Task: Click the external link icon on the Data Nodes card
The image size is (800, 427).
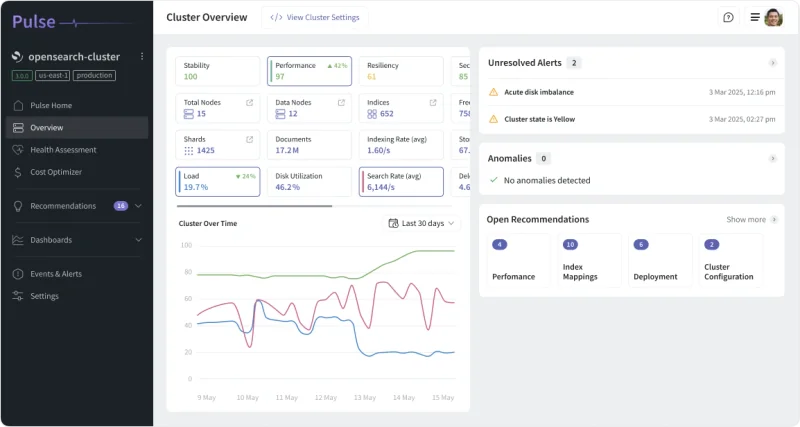Action: click(x=341, y=103)
